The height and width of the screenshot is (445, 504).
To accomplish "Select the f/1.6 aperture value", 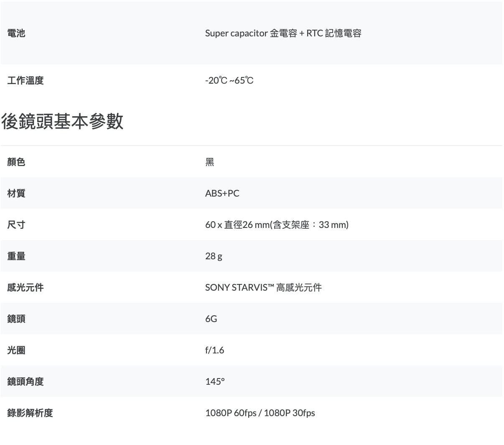I will coord(214,350).
